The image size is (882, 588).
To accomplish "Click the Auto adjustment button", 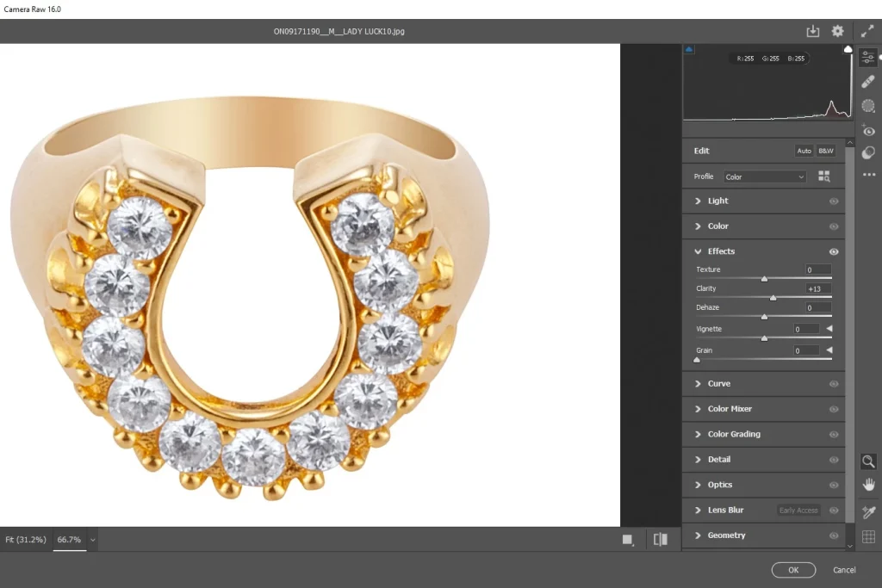I will (804, 151).
